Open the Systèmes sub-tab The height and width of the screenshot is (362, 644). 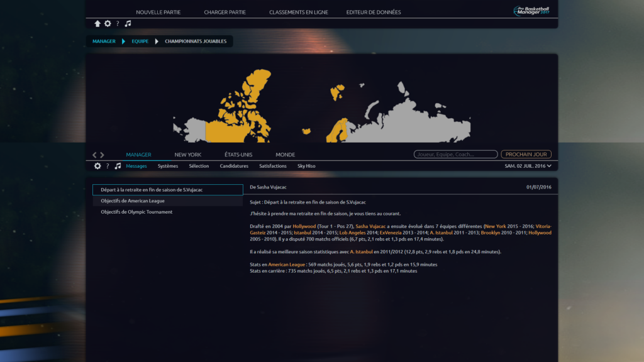click(167, 166)
